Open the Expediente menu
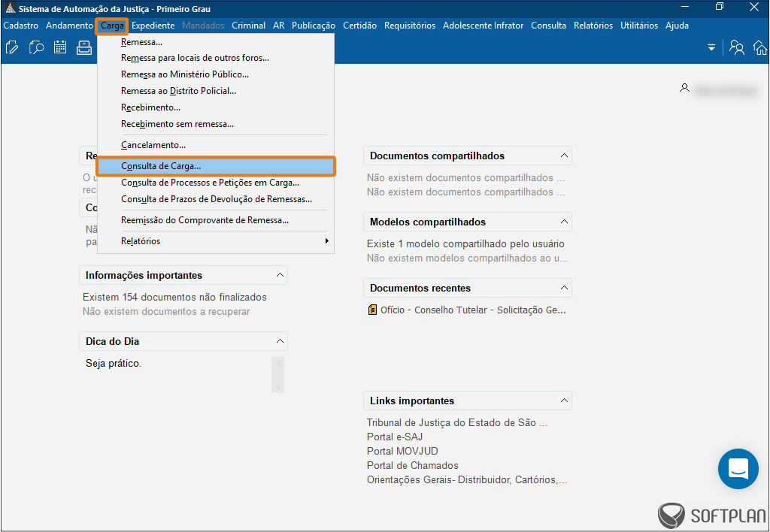Image resolution: width=770 pixels, height=532 pixels. [153, 26]
